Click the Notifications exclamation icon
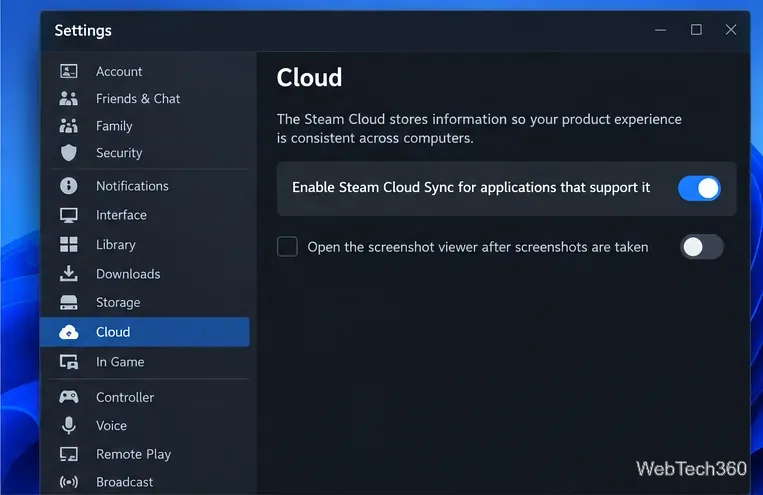This screenshot has width=763, height=495. coord(69,186)
